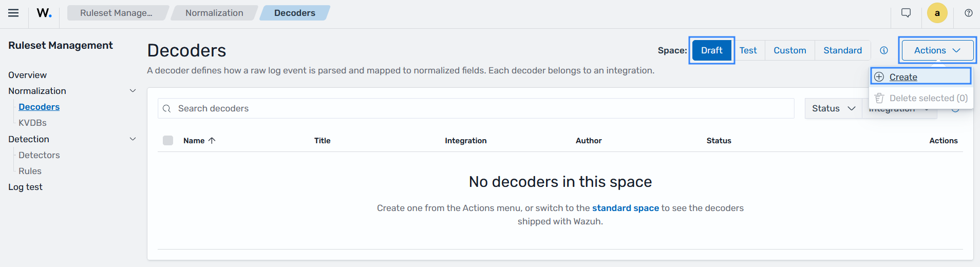The height and width of the screenshot is (267, 980).
Task: Click the Title column header
Action: [322, 141]
